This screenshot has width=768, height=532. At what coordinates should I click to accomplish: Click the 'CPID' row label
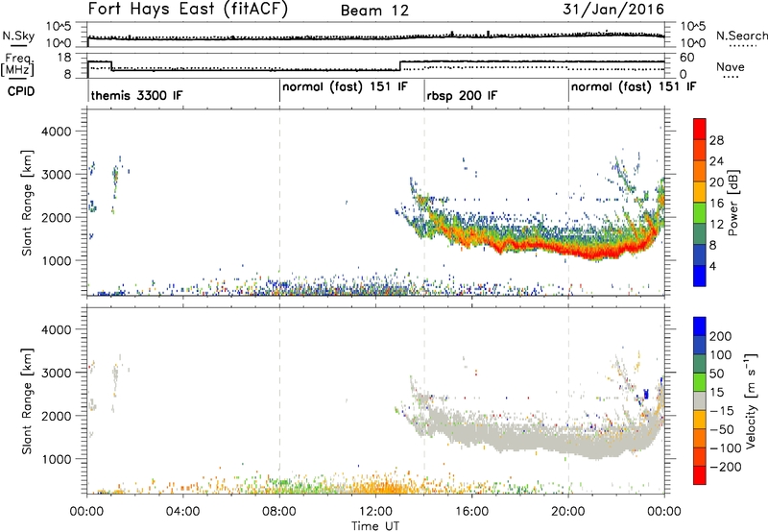coord(21,91)
